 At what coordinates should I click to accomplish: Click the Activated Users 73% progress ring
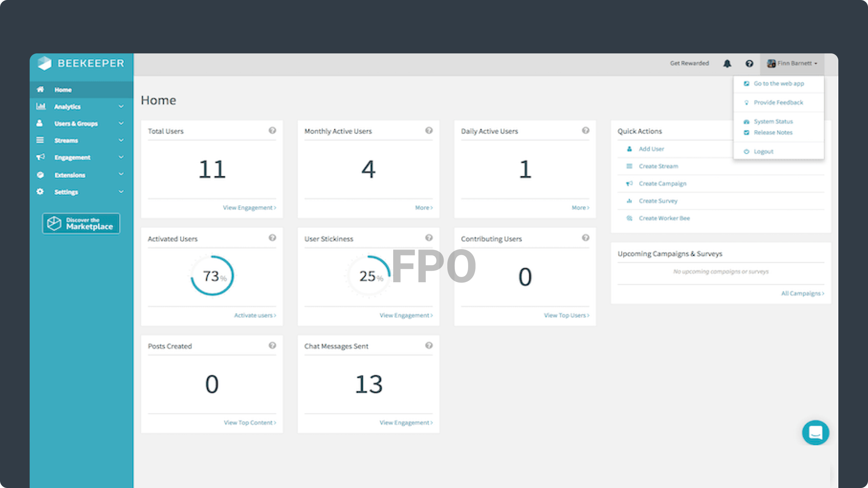[212, 276]
